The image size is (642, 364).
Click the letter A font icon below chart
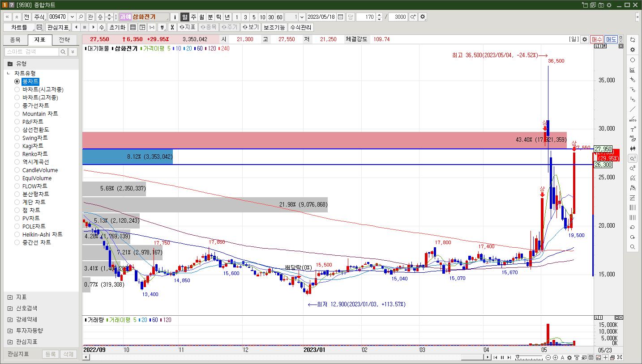pos(563,357)
